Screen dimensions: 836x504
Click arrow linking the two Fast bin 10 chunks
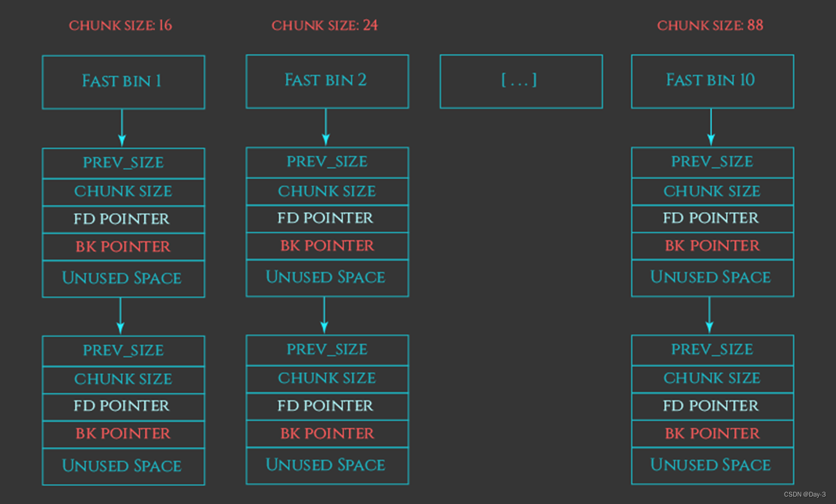[709, 315]
